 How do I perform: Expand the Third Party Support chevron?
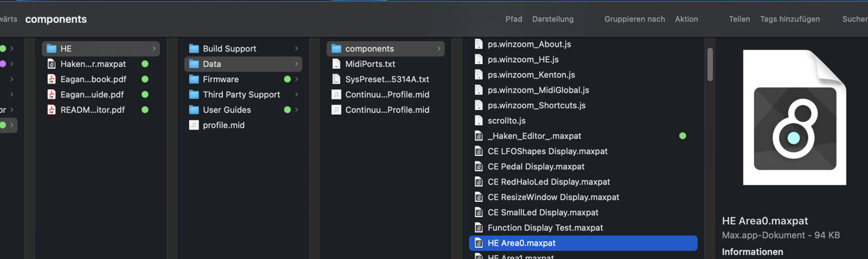[296, 95]
